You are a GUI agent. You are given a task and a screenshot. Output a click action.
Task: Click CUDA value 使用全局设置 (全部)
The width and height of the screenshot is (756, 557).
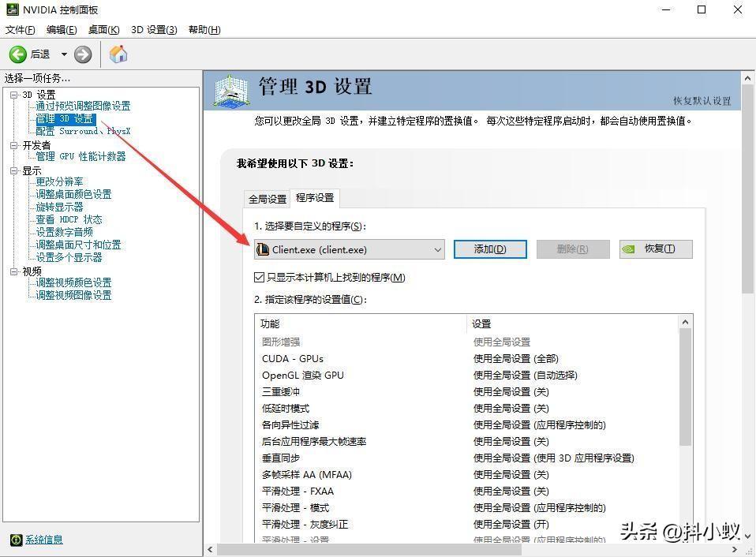[x=516, y=359]
